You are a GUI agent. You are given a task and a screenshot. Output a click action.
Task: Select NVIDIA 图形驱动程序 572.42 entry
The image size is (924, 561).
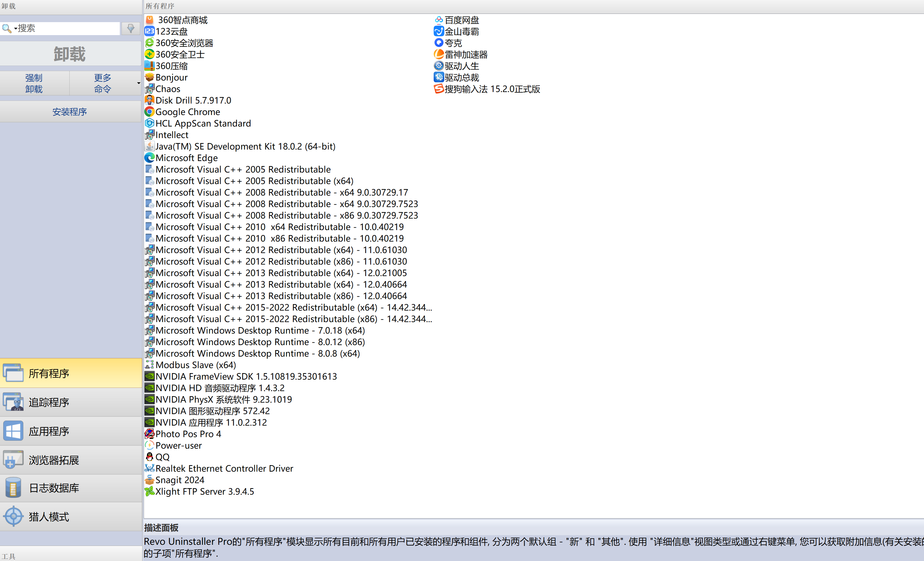coord(207,411)
